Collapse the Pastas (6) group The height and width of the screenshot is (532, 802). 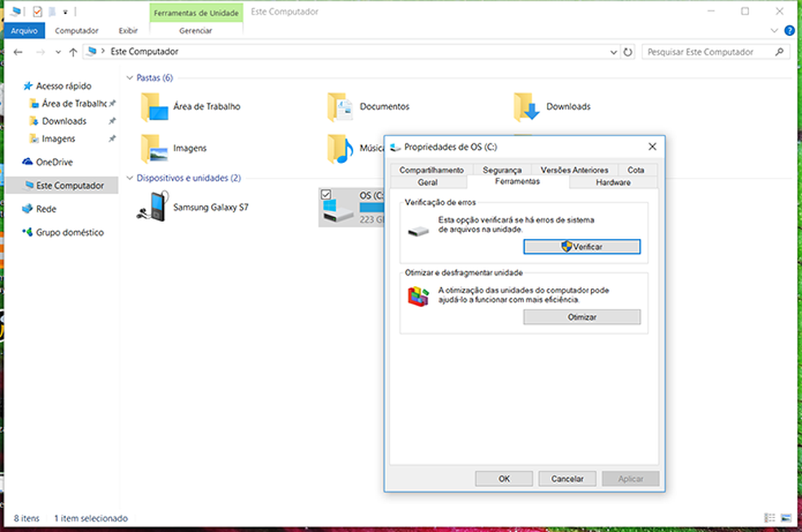tap(130, 77)
